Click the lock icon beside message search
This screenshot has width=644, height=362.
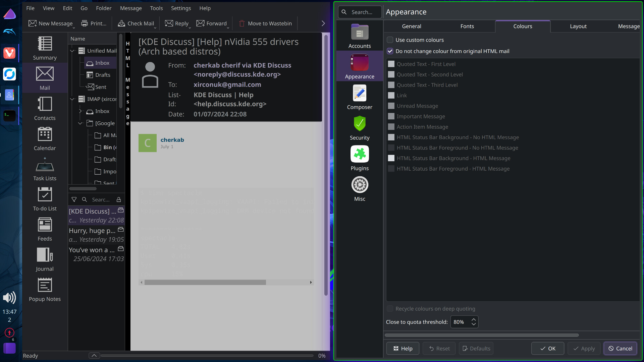click(x=119, y=199)
